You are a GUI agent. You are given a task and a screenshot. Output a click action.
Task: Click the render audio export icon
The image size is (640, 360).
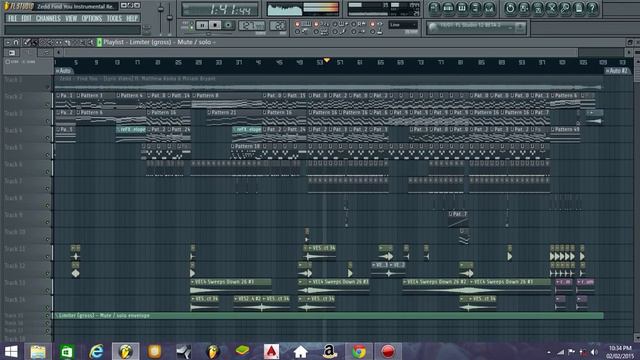538,8
